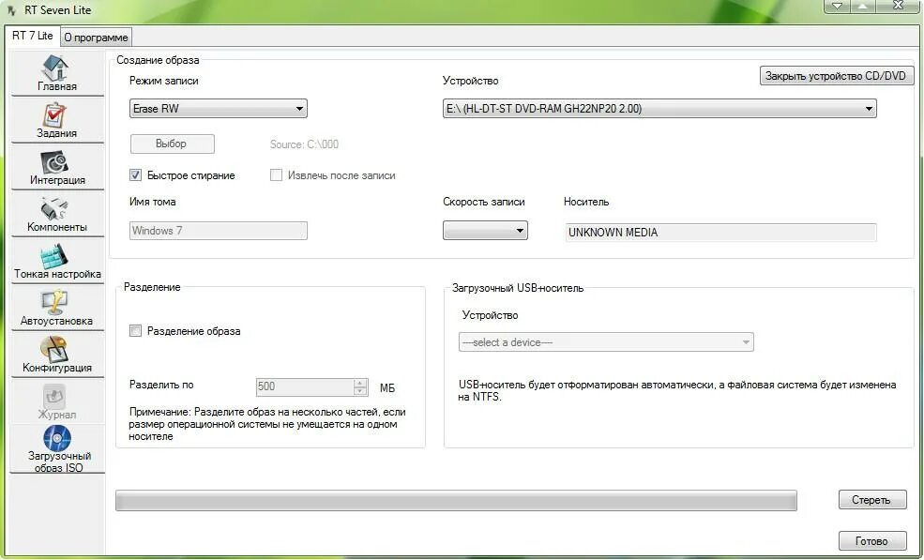Click the Source: C:\000 text
The width and height of the screenshot is (924, 560).
pyautogui.click(x=304, y=144)
